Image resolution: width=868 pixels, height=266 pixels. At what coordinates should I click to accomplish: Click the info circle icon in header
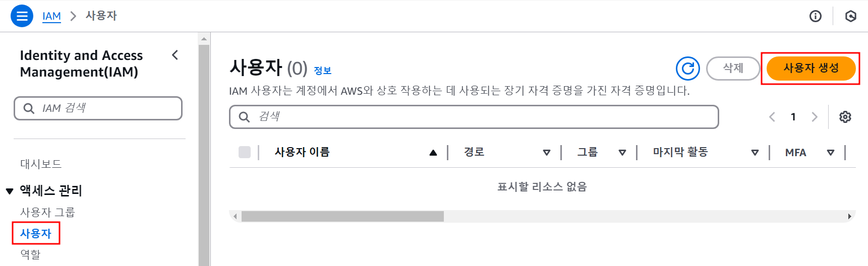815,16
